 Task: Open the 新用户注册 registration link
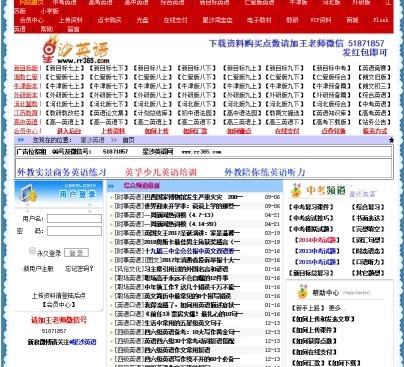tap(38, 269)
